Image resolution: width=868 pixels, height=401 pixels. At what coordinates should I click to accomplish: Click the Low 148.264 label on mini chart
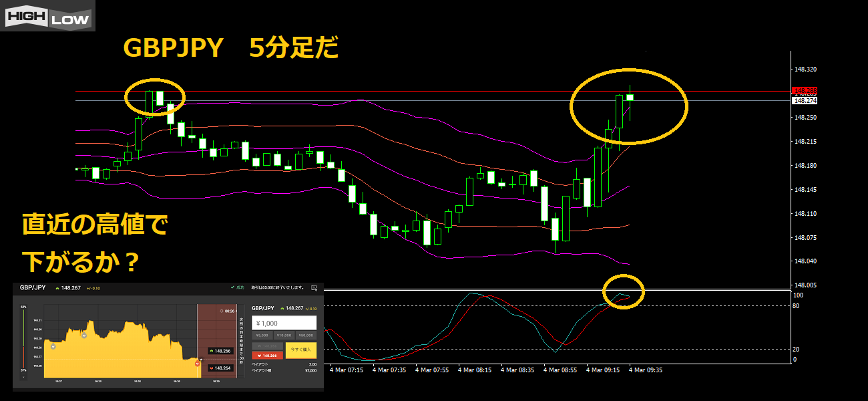(x=220, y=368)
